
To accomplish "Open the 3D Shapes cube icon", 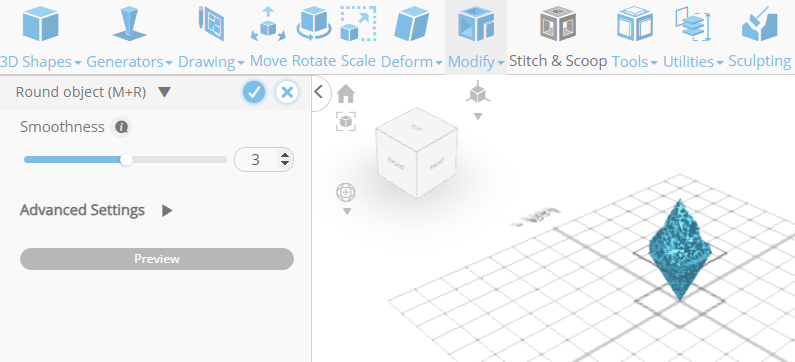I will point(41,23).
